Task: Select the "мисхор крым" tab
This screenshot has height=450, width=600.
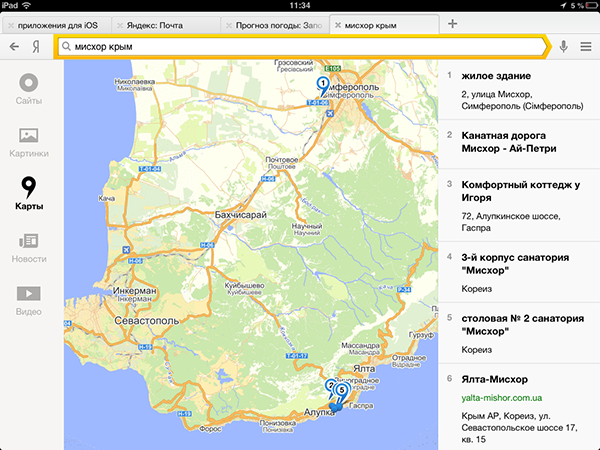Action: point(385,25)
